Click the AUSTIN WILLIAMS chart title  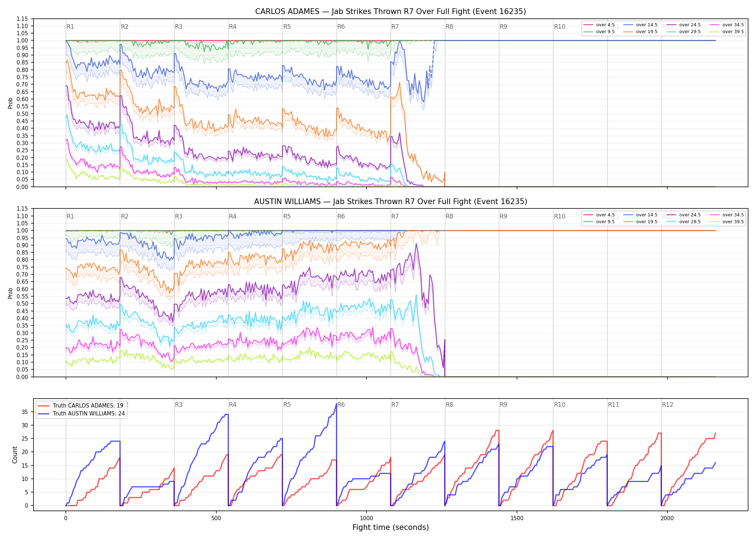[391, 202]
